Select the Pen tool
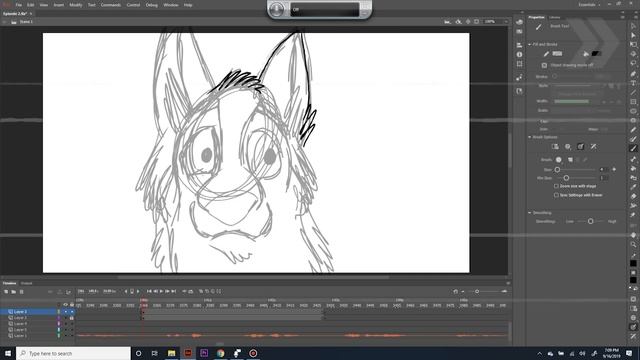Screen dimensions: 640x360 pos(633,73)
